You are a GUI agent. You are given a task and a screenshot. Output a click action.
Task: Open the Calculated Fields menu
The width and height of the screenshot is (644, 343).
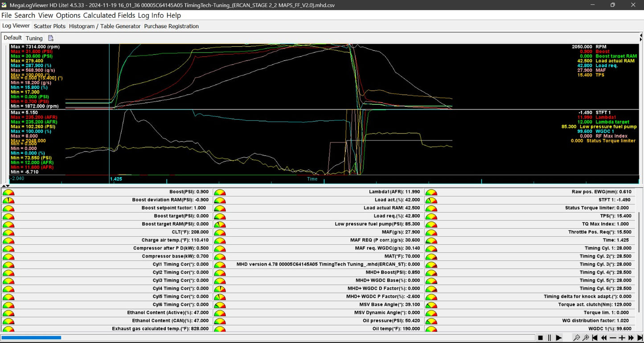(109, 15)
